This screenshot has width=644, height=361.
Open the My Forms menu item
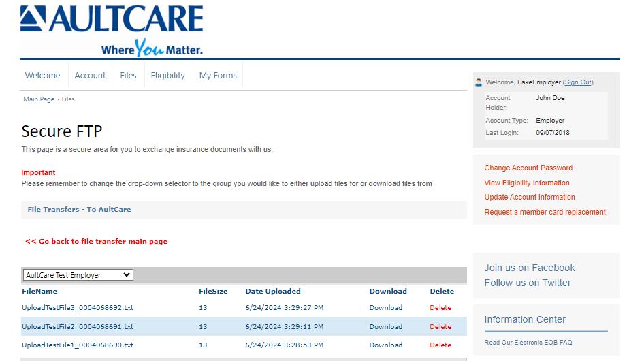218,76
